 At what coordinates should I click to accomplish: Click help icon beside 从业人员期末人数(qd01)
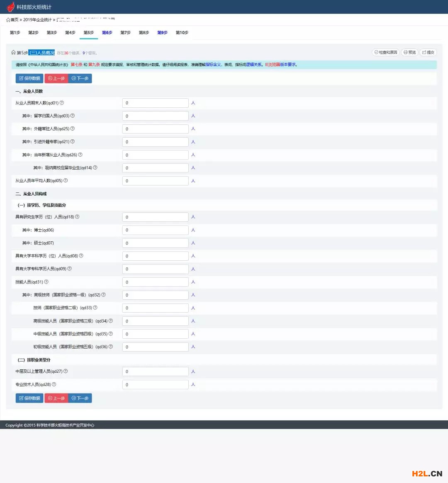(x=62, y=103)
